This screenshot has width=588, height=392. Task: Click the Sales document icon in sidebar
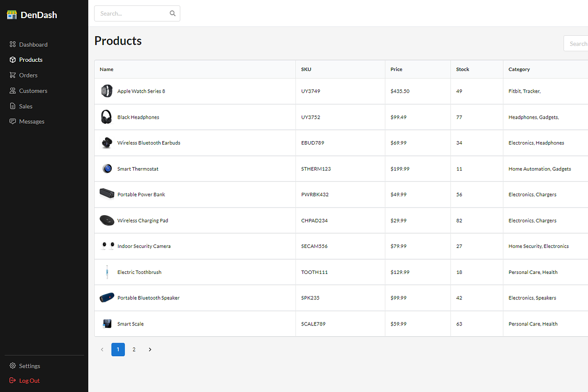[13, 106]
